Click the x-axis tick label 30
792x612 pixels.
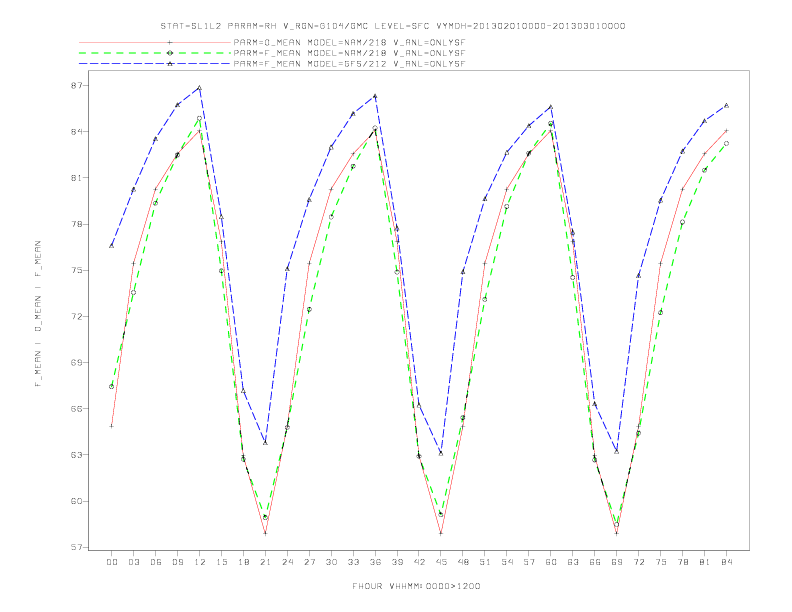[331, 562]
